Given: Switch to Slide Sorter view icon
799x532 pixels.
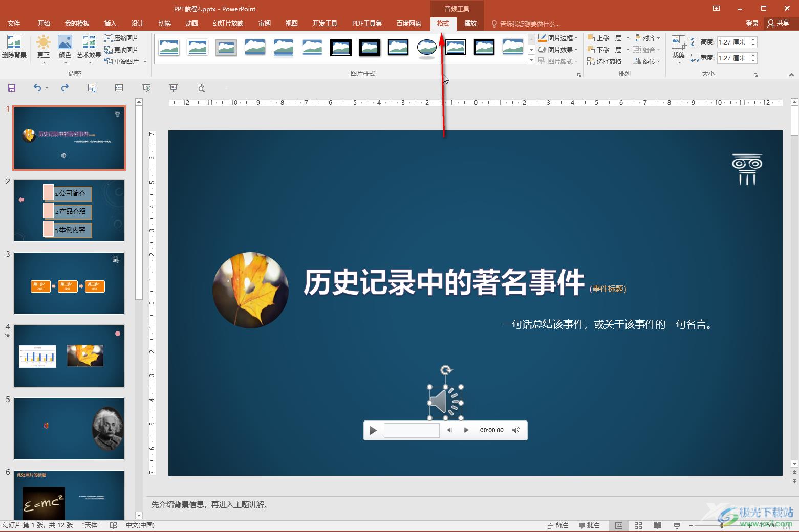Looking at the screenshot, I should [638, 525].
